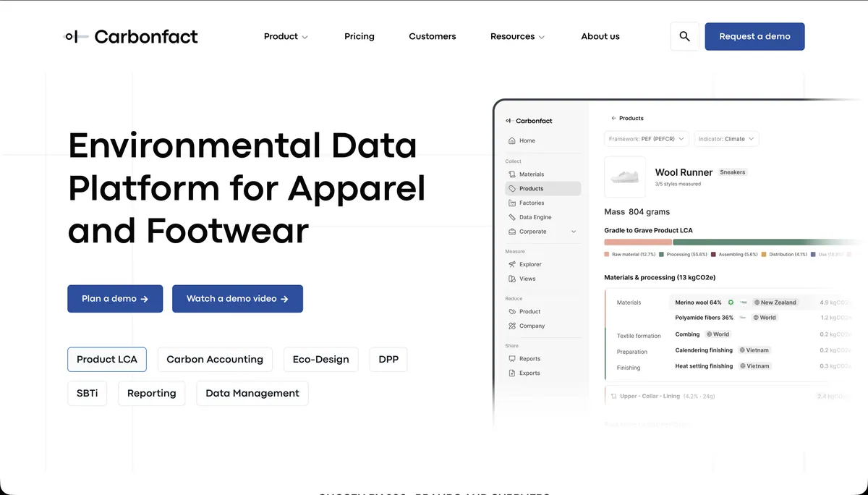Click the 3/5 styles measured text
The height and width of the screenshot is (495, 868).
[x=678, y=185]
